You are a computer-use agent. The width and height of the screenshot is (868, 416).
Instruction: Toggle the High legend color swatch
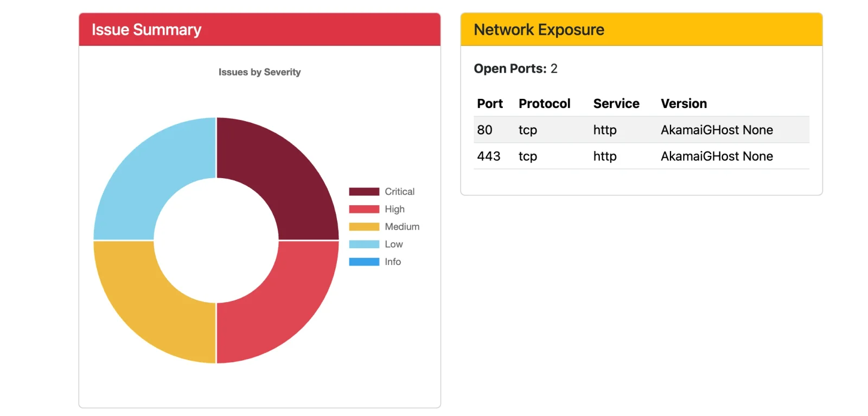click(x=364, y=209)
